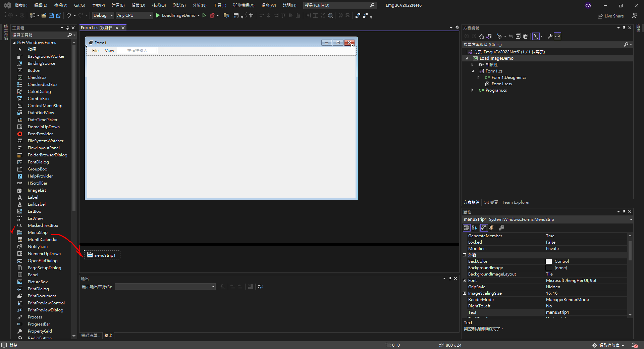Start LoadImageDemo with the green play icon
644x349 pixels.
(x=158, y=15)
